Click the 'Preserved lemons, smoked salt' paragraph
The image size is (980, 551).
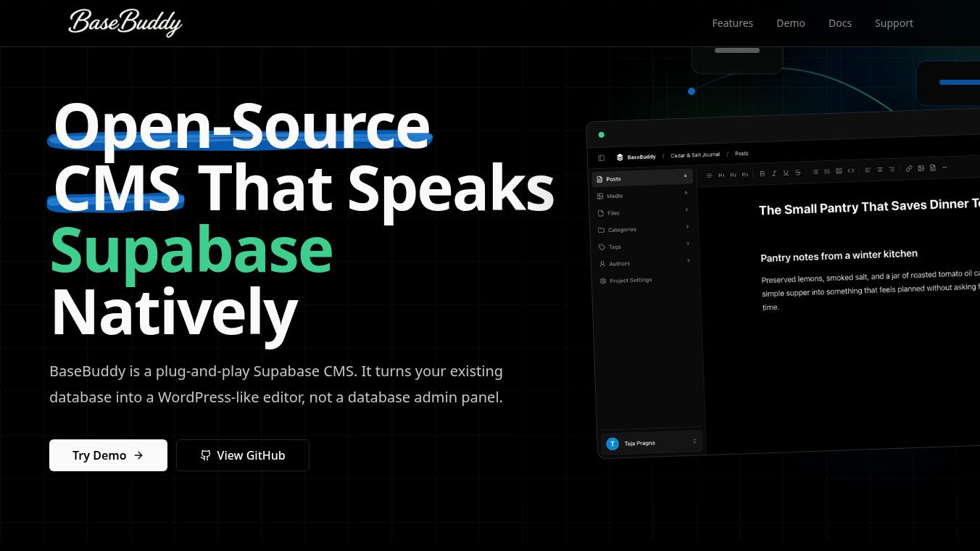coord(871,290)
